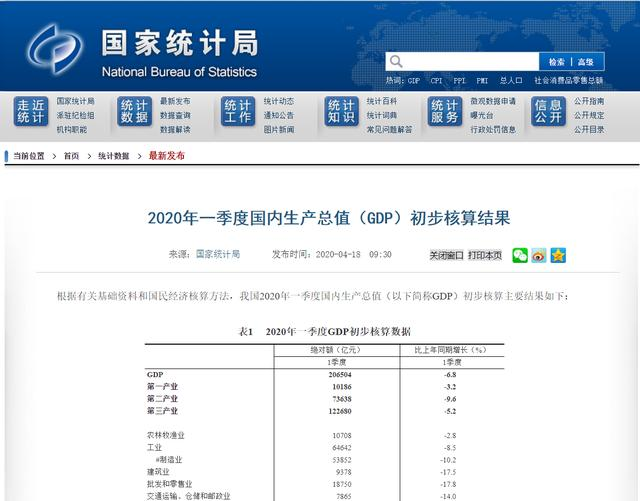The height and width of the screenshot is (501, 640).
Task: Open 统计动态 menu link
Action: (279, 101)
